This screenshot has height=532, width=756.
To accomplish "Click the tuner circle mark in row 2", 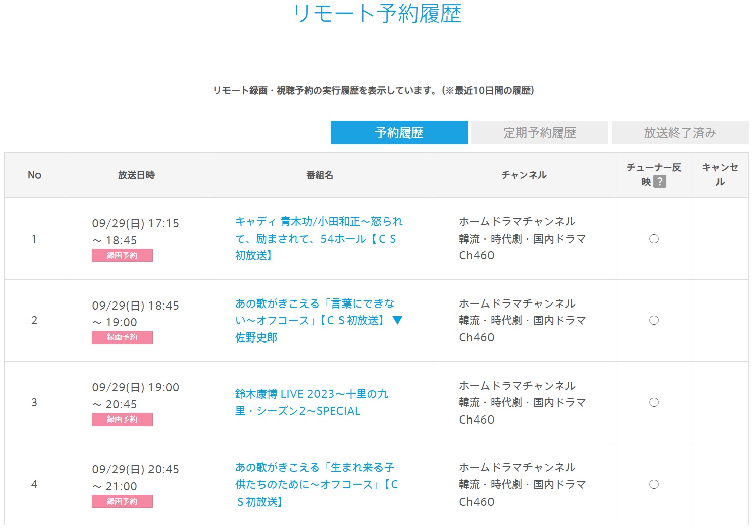I will point(654,320).
